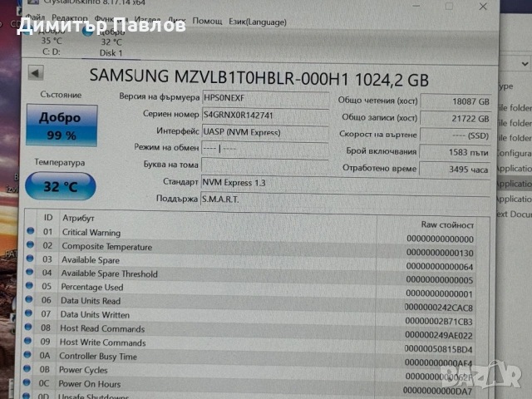Image resolution: width=532 pixels, height=399 pixels.
Task: Close the CrystalDiskInfo window
Action: [483, 7]
